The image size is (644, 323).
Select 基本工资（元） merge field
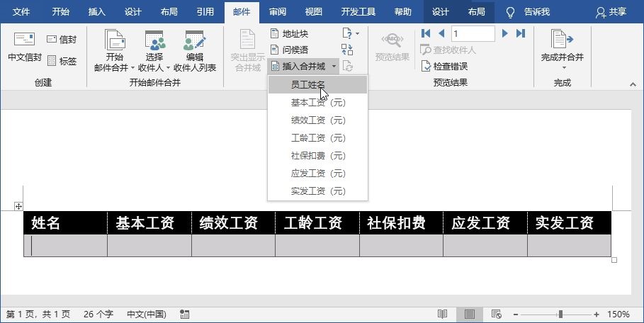tap(317, 103)
